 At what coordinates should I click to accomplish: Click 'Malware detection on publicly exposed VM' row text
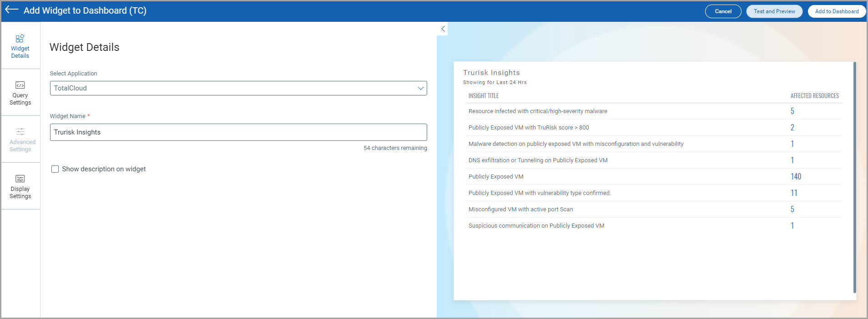click(576, 144)
